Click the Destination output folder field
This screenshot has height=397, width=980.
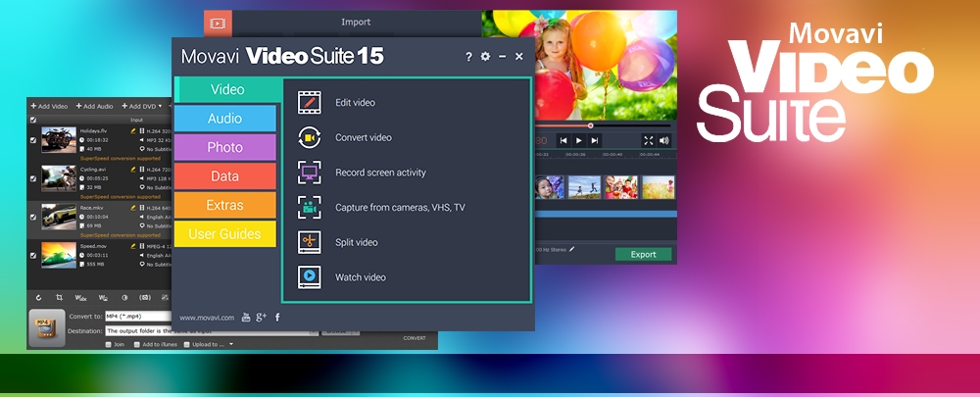[x=212, y=331]
